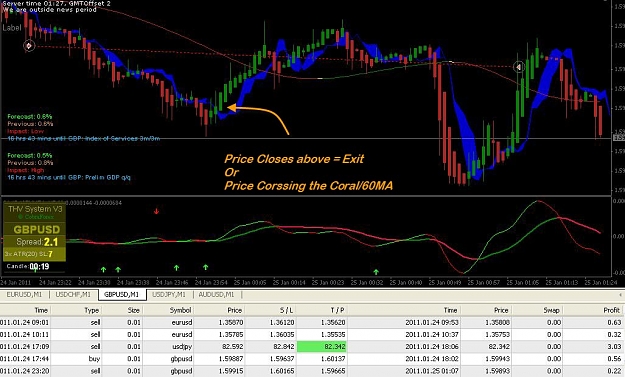Viewport: 625px width, 377px height.
Task: Click the take profit value 1.35620
Action: coord(333,322)
